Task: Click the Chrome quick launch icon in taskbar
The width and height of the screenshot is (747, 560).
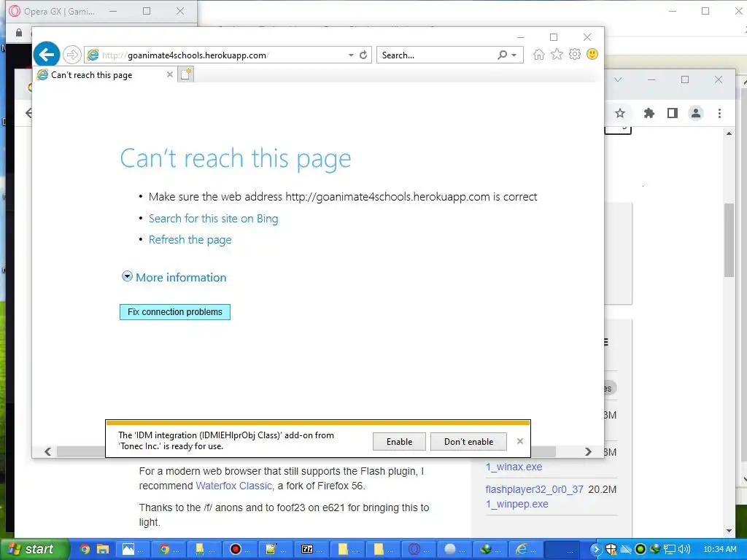Action: 85,549
